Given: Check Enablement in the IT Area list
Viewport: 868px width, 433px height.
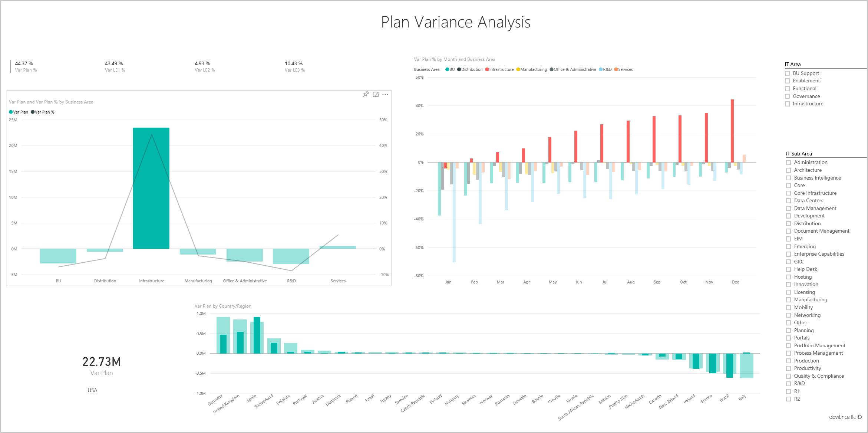Looking at the screenshot, I should [788, 81].
